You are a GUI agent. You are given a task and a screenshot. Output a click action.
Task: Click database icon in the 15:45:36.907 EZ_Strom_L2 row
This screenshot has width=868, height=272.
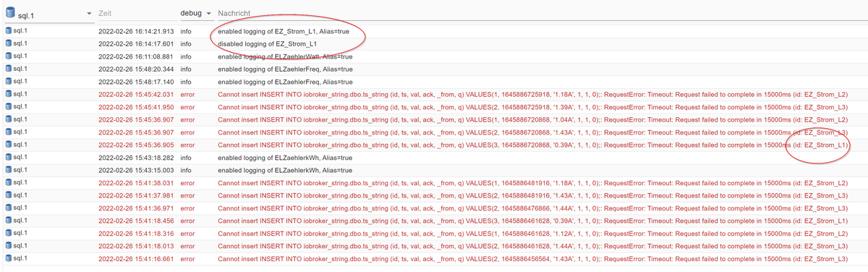click(x=9, y=119)
